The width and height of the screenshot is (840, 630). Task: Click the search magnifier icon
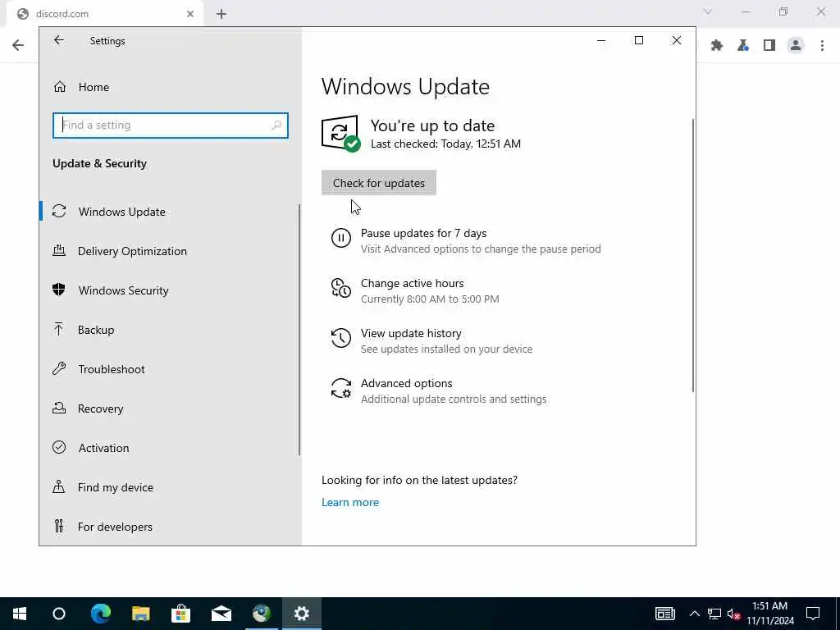[276, 126]
